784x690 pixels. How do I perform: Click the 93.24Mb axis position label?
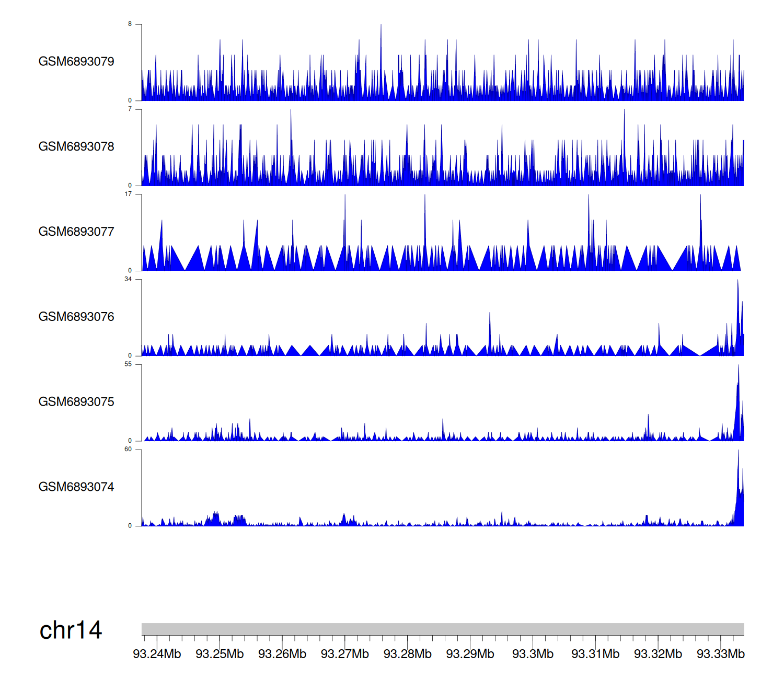[157, 654]
